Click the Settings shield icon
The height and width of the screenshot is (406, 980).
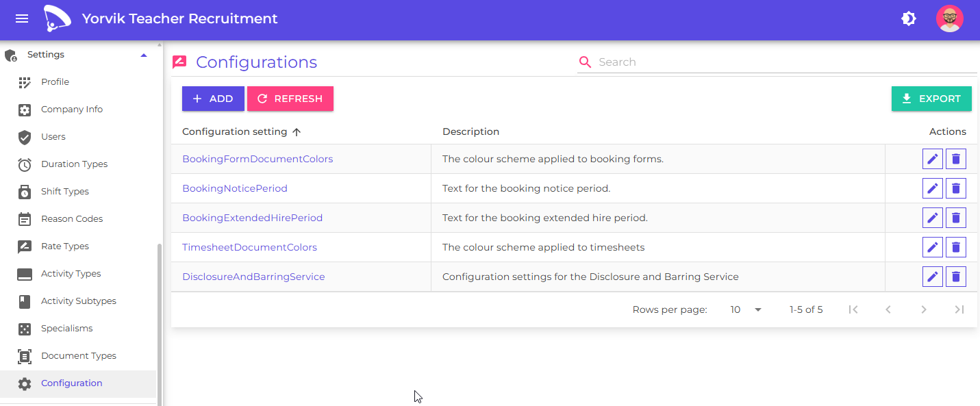[x=11, y=55]
